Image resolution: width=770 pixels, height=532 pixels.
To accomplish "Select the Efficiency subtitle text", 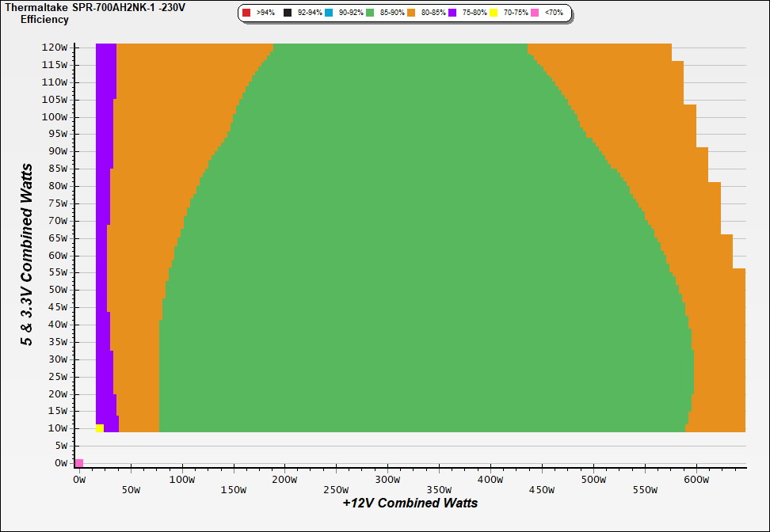I will tap(44, 19).
